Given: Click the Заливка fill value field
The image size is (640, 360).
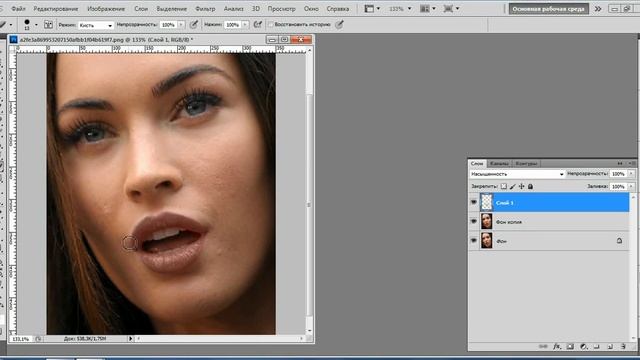Looking at the screenshot, I should [618, 187].
